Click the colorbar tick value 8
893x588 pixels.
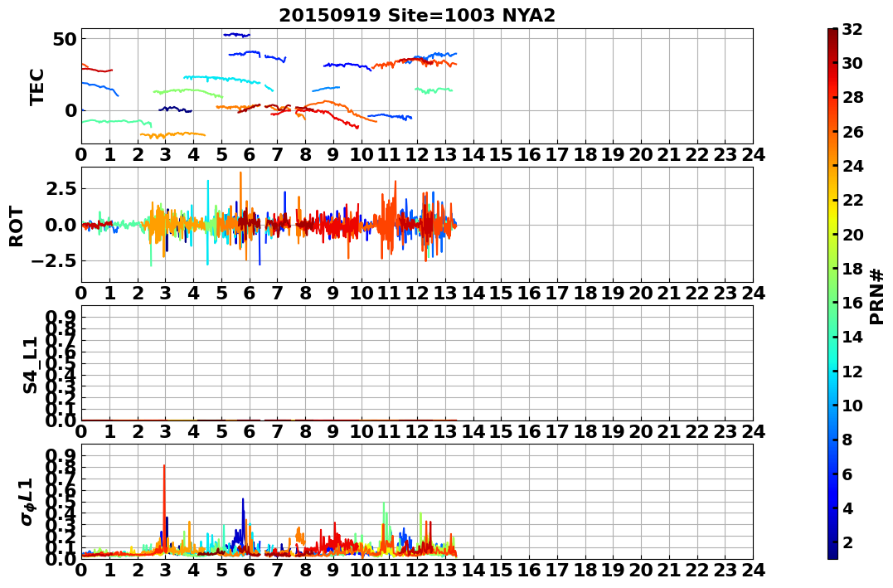(x=847, y=440)
